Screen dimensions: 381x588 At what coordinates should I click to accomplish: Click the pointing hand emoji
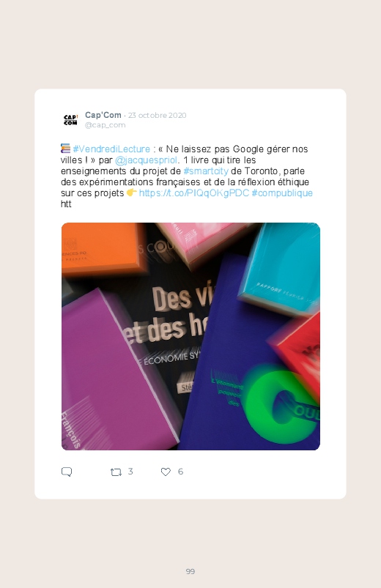tap(132, 193)
